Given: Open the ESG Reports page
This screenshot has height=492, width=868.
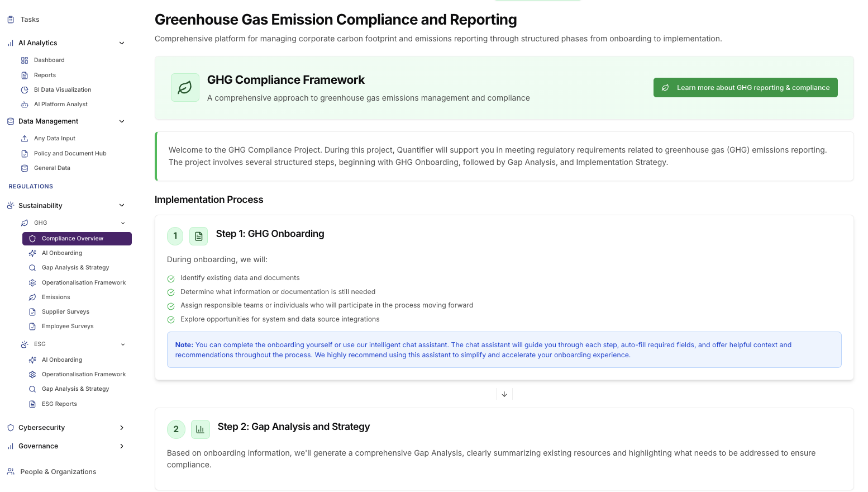Looking at the screenshot, I should (60, 404).
